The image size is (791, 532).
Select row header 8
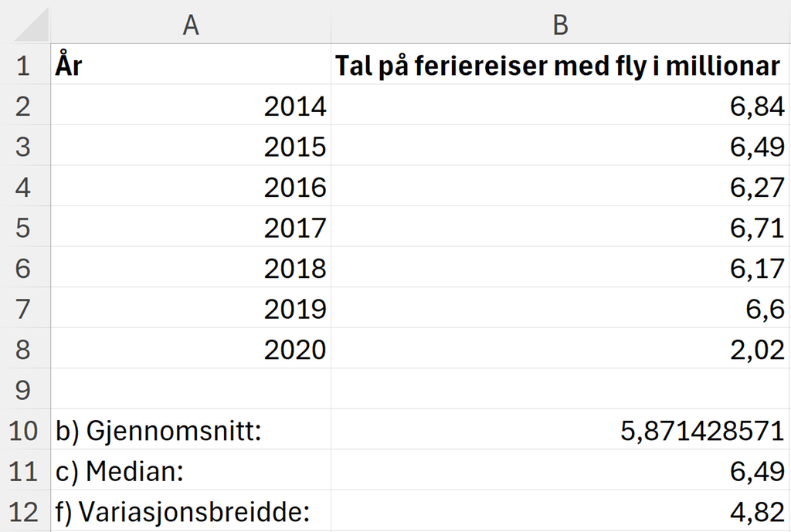point(25,349)
